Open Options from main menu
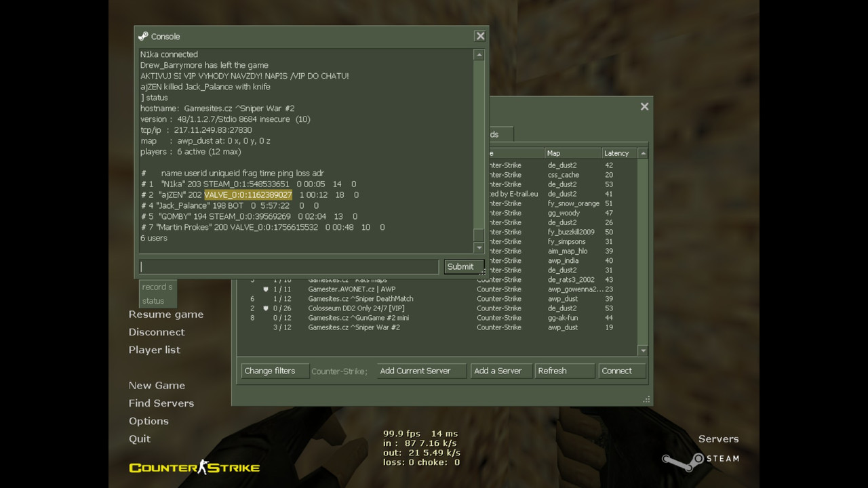 pyautogui.click(x=149, y=421)
